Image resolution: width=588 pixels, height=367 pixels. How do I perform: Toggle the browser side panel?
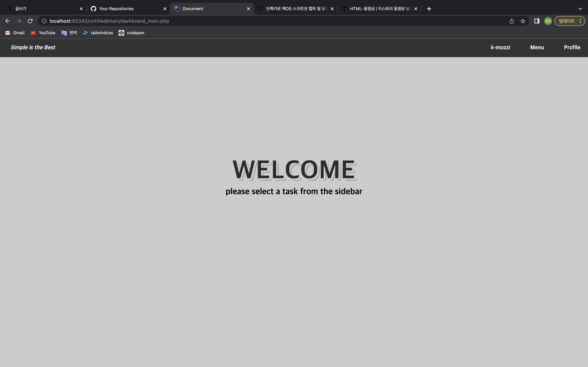click(537, 21)
